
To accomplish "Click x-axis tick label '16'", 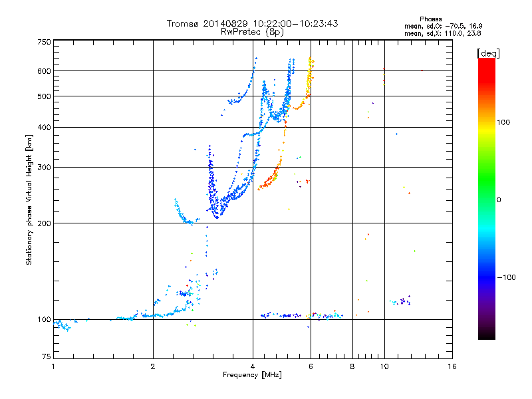I will coord(452,366).
